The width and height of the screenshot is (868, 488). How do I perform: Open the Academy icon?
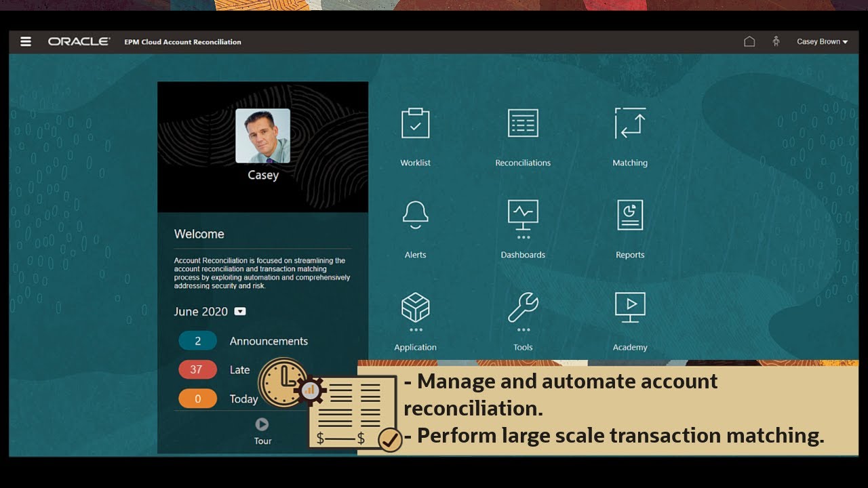click(x=630, y=308)
